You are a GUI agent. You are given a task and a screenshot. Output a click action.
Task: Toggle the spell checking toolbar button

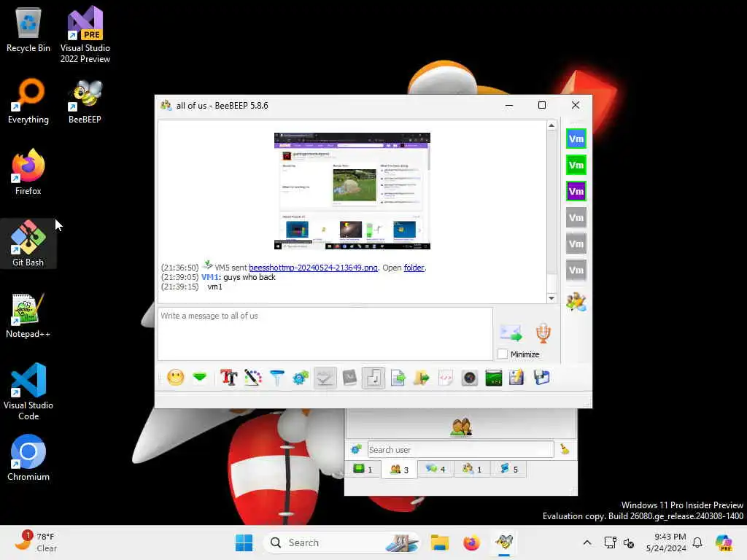coord(325,378)
